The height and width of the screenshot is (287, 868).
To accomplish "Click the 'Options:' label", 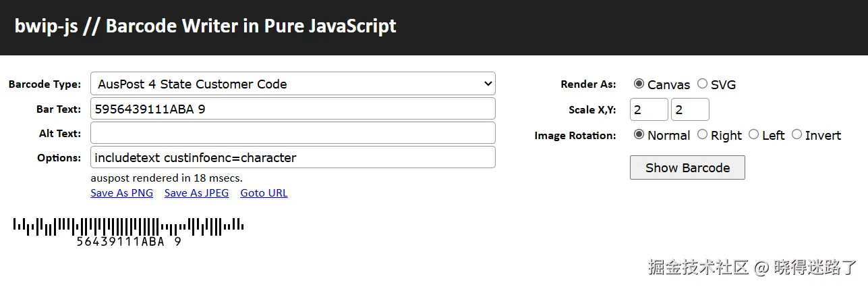I will click(x=59, y=158).
